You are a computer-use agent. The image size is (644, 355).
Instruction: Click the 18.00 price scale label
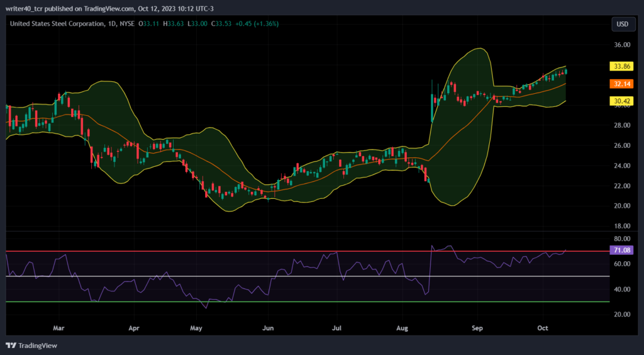point(621,226)
